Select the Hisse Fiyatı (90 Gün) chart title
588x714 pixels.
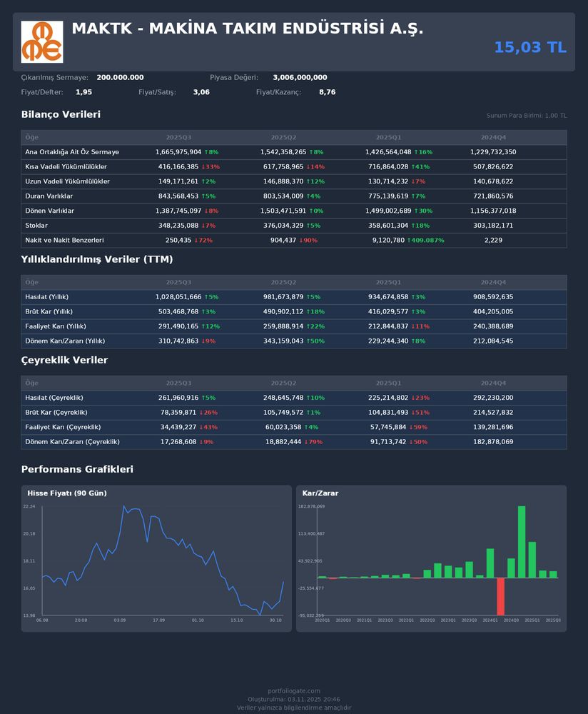coord(67,493)
